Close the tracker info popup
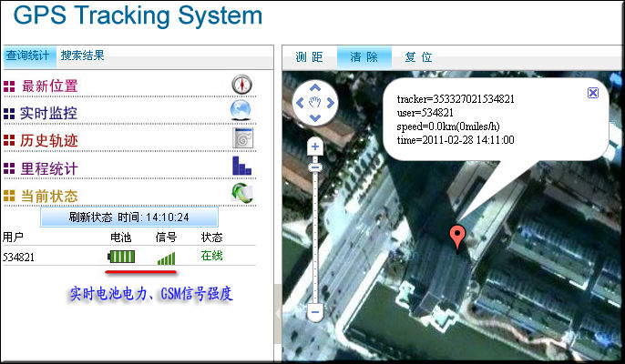 (x=593, y=93)
